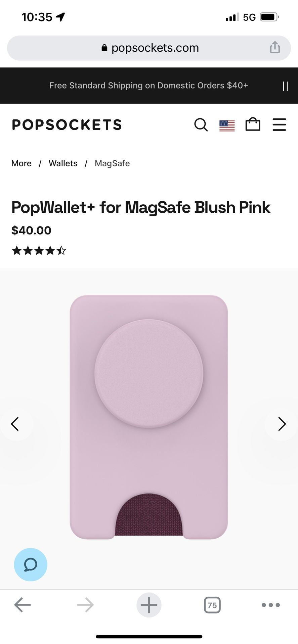Show previous product image
Screen dimensions: 298x644
(x=15, y=424)
